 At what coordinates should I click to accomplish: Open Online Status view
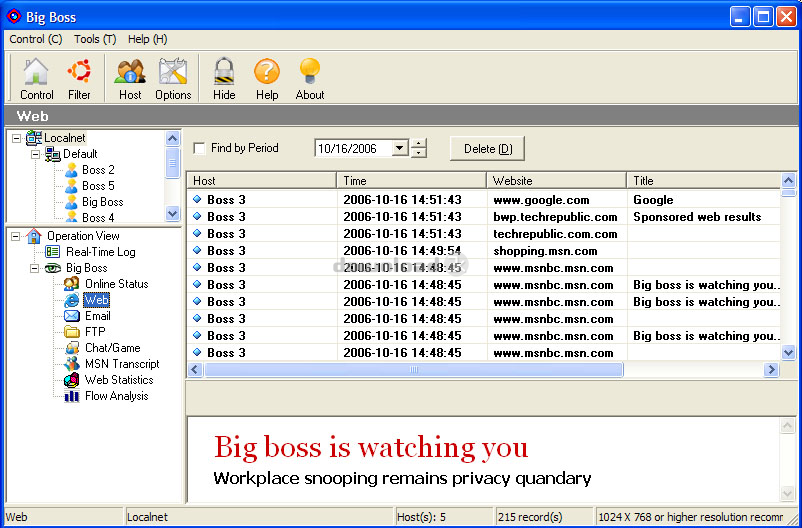click(117, 284)
